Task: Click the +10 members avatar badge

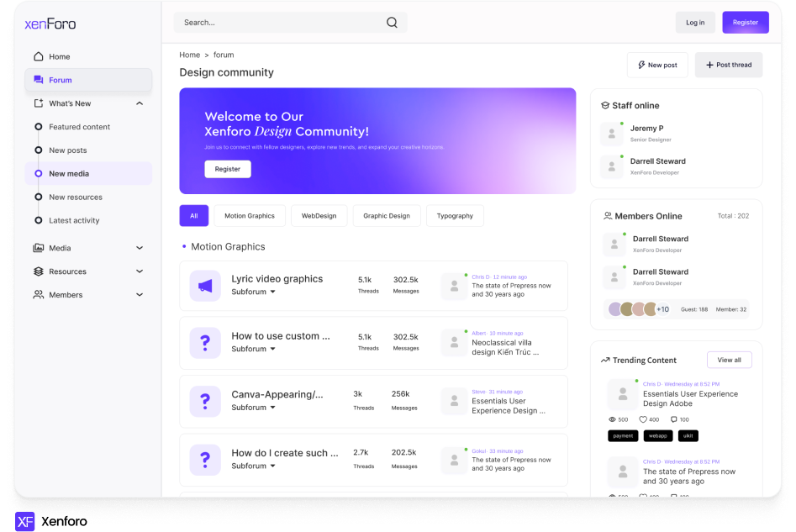Action: point(662,309)
